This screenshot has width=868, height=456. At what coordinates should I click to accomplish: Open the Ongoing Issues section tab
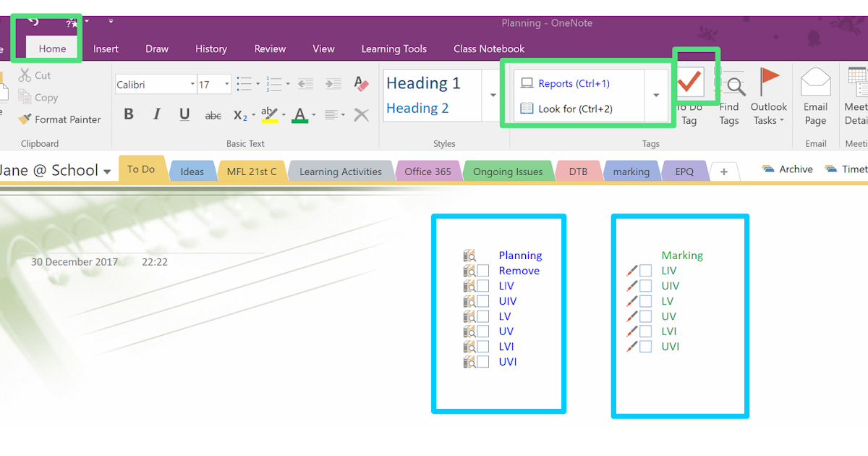click(509, 171)
